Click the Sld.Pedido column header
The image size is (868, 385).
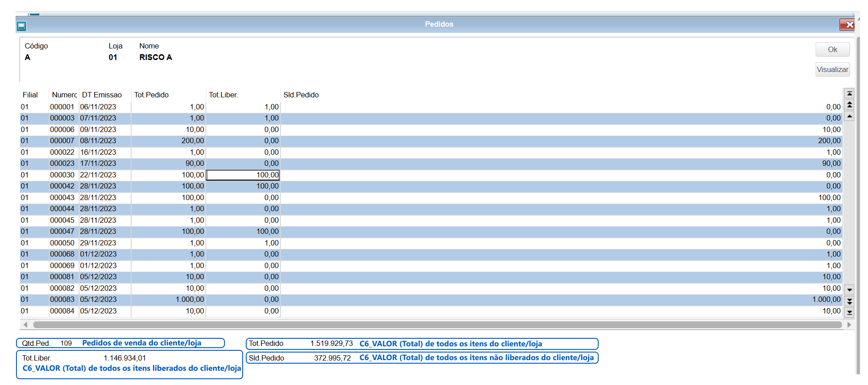point(301,95)
